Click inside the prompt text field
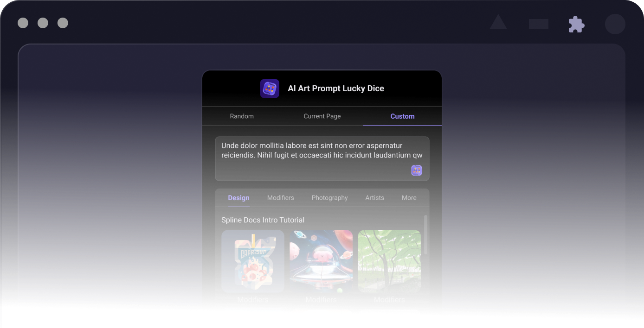Image resolution: width=644 pixels, height=328 pixels. [322, 158]
